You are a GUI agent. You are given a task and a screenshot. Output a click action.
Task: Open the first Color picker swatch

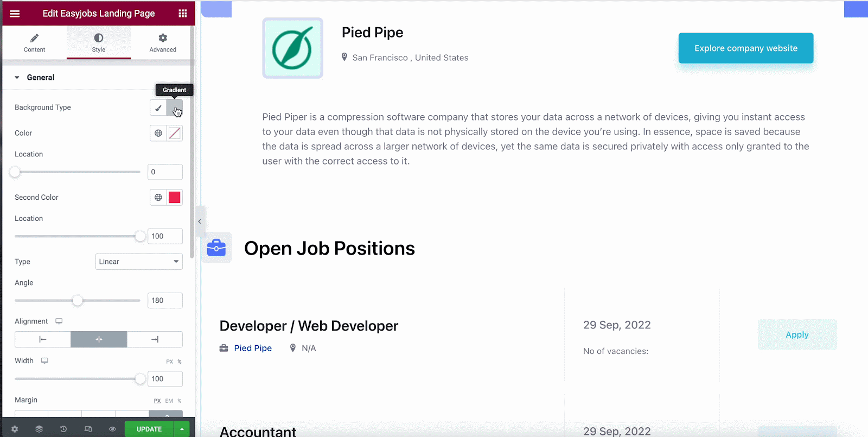[175, 133]
